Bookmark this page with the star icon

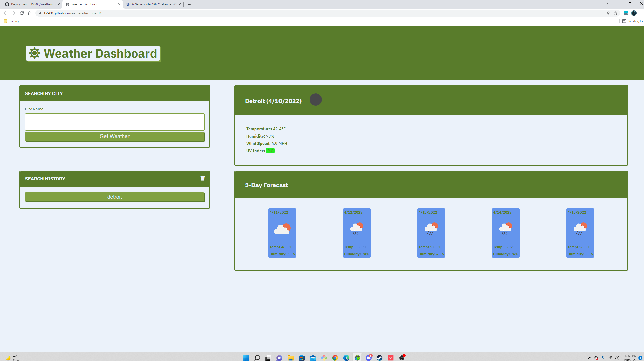click(x=616, y=13)
